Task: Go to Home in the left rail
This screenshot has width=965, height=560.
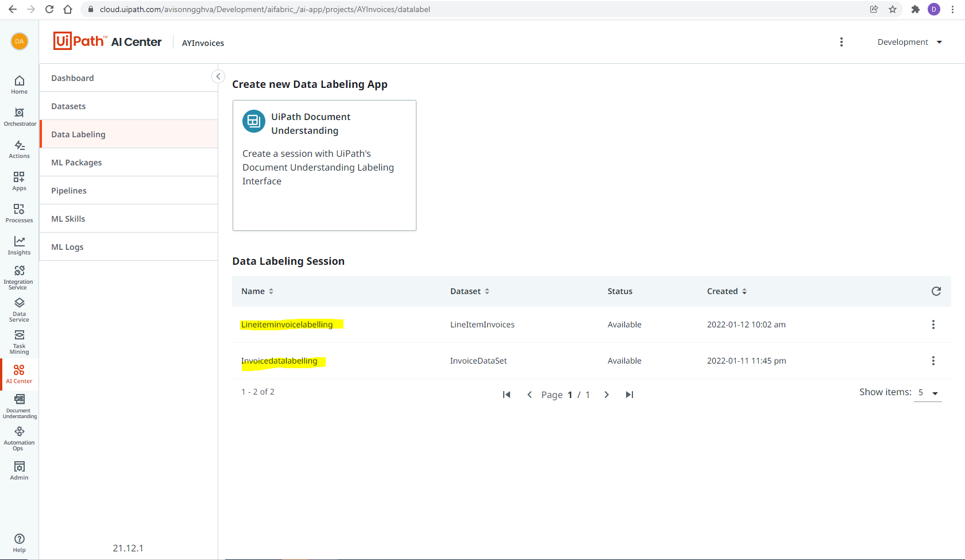Action: pyautogui.click(x=19, y=84)
